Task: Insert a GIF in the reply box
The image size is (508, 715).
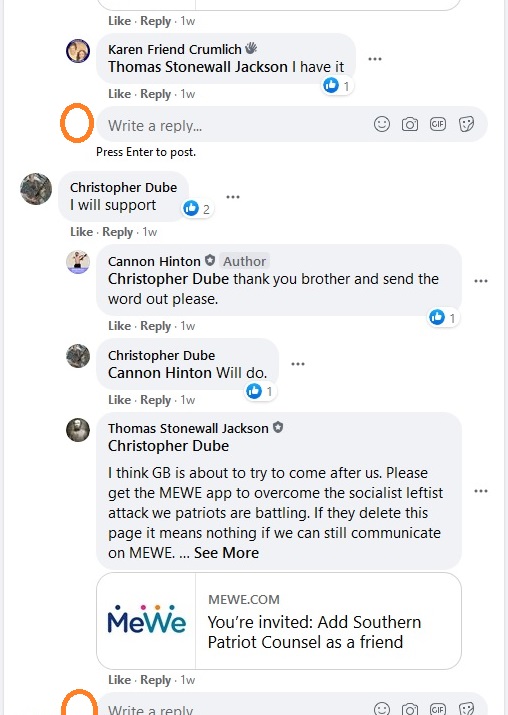Action: point(438,124)
